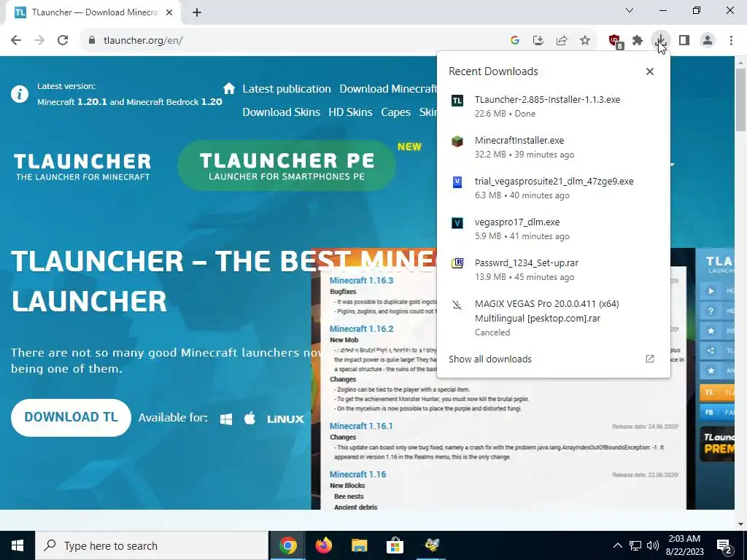Click the TLAUNCHER logo heading

click(82, 166)
